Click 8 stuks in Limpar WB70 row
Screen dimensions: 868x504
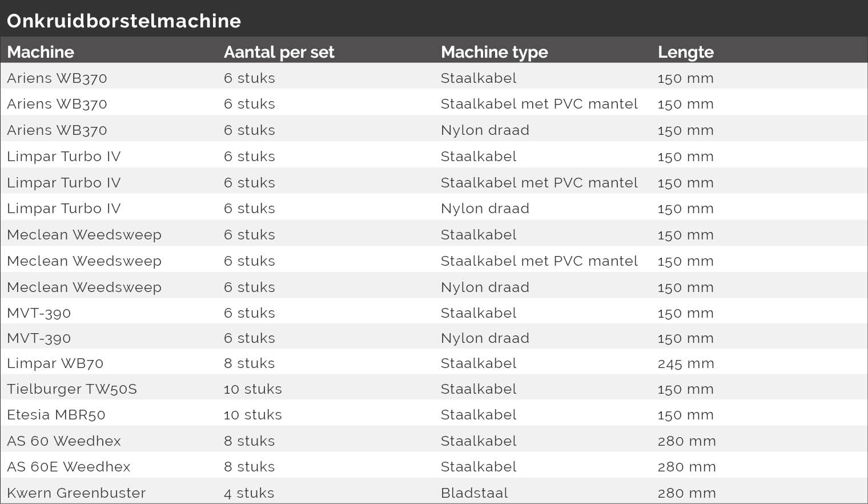250,363
